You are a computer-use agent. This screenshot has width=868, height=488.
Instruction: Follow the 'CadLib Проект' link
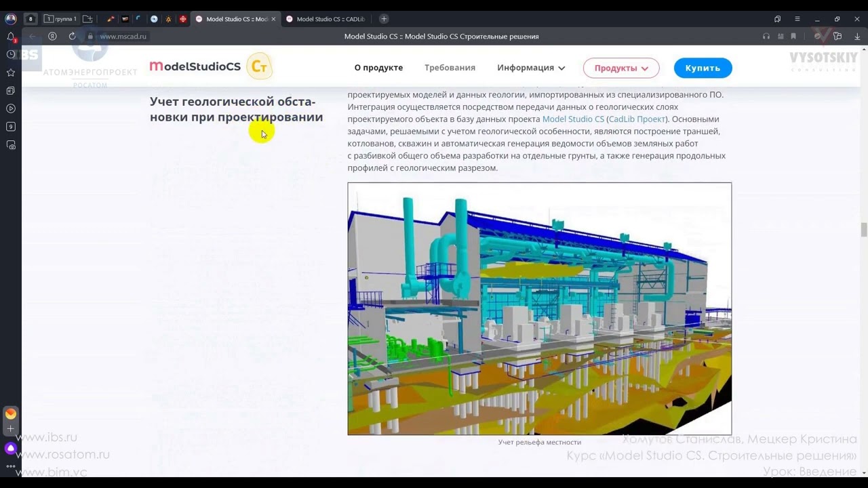pyautogui.click(x=637, y=119)
